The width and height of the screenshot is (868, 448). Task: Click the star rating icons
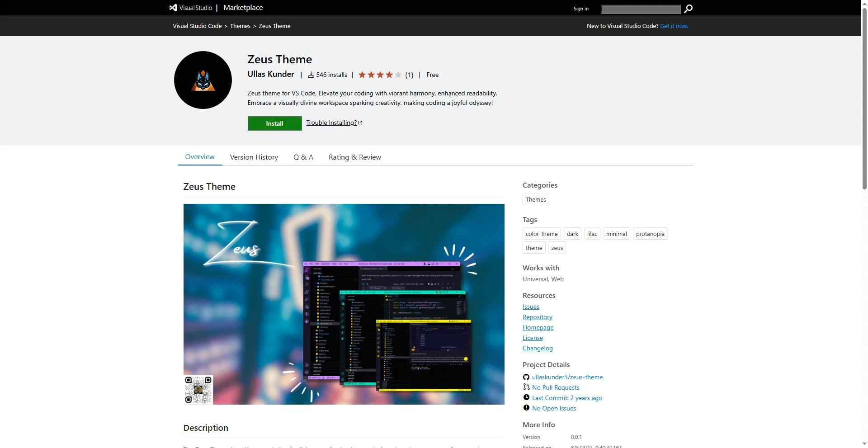pyautogui.click(x=380, y=75)
